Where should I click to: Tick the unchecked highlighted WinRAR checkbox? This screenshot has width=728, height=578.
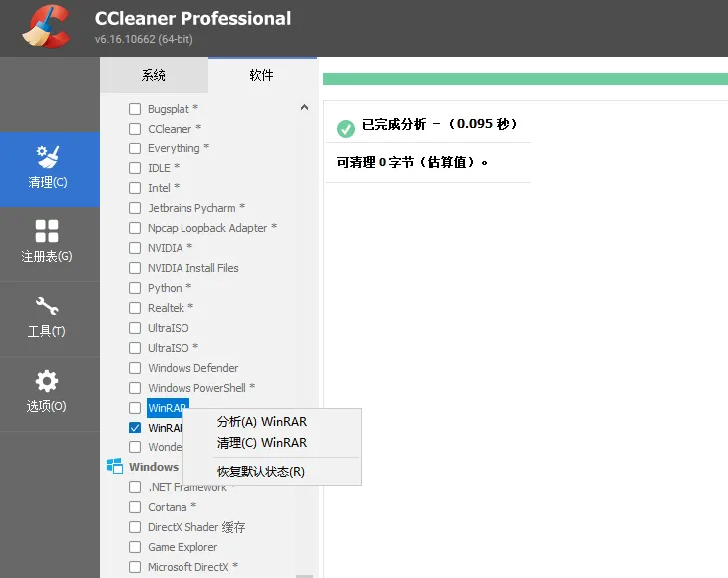(135, 408)
